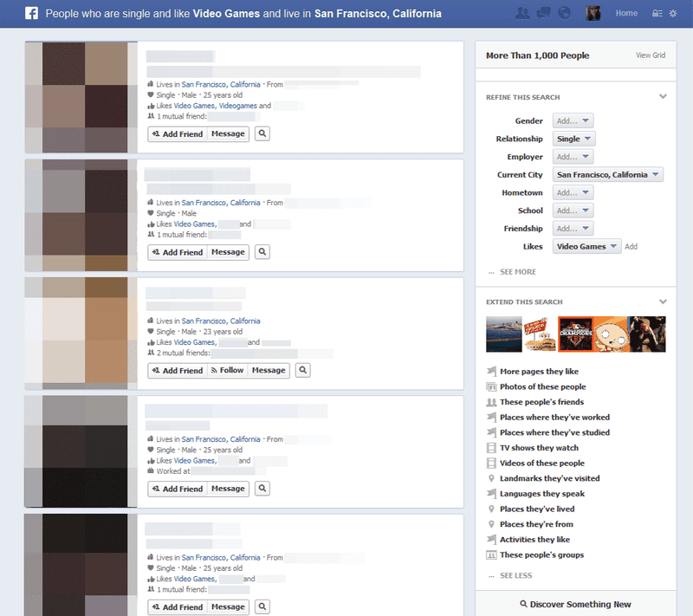This screenshot has width=693, height=616.
Task: Click the Facebook logo icon
Action: tap(31, 13)
